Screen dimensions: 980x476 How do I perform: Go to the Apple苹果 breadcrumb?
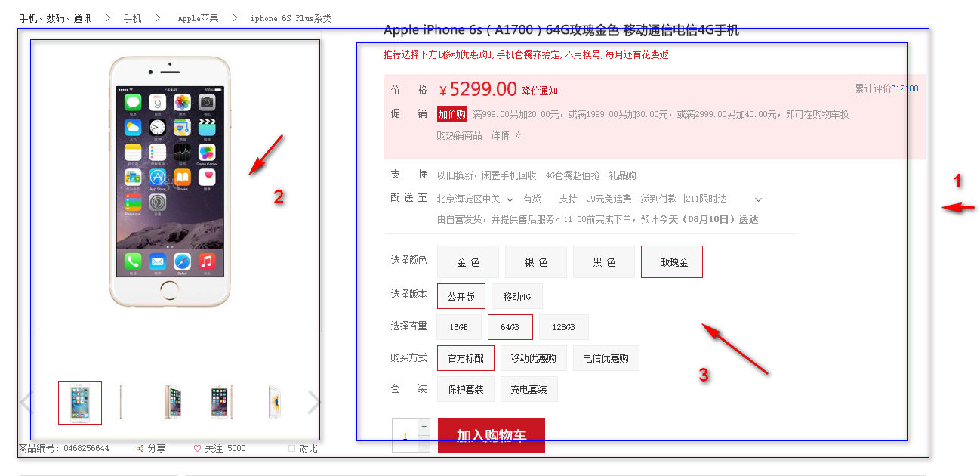198,18
